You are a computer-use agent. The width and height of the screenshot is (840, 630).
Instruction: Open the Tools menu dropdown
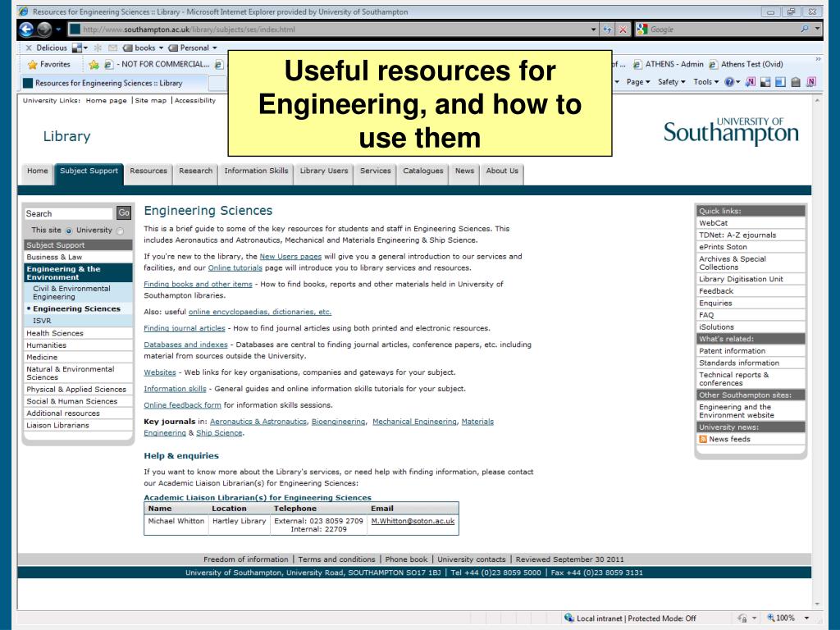click(705, 82)
